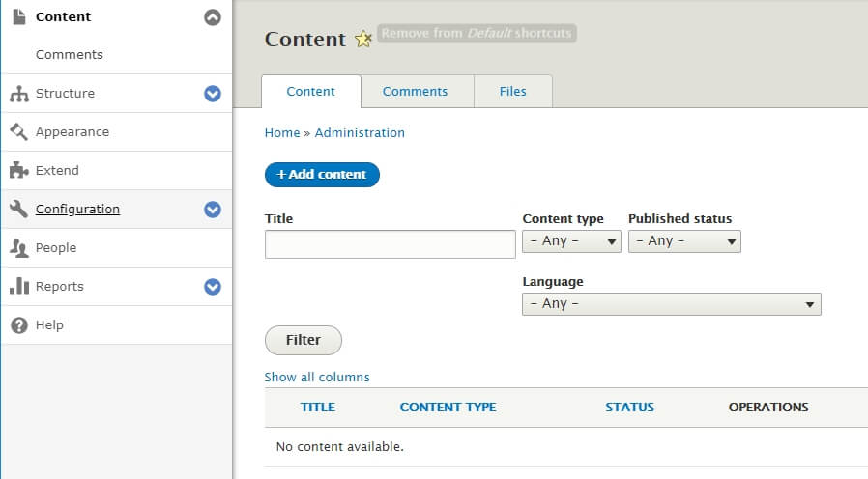
Task: Open the Language dropdown
Action: pyautogui.click(x=671, y=304)
